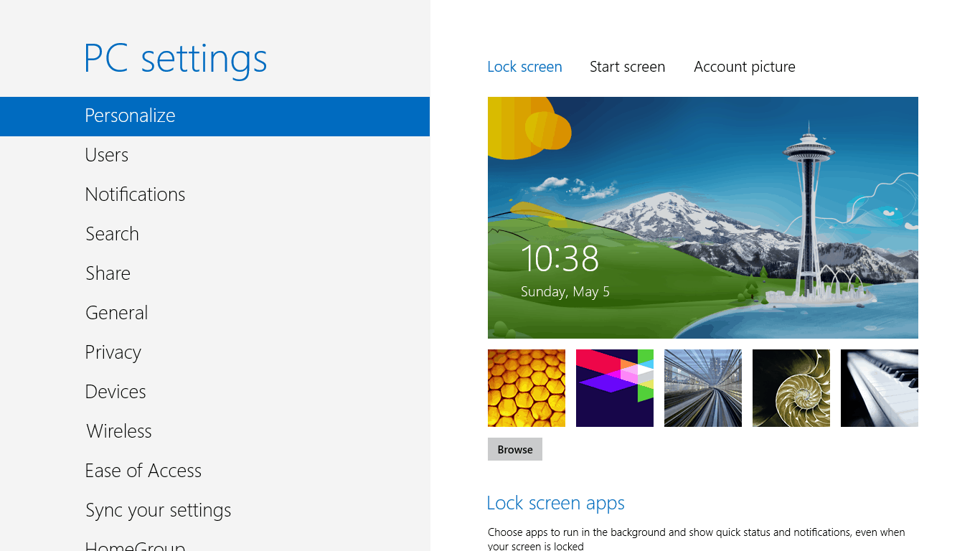
Task: Open the Notifications settings section
Action: 135,194
